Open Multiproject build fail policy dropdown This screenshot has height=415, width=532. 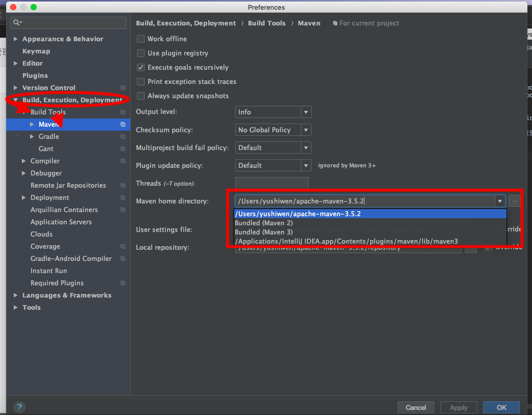[x=273, y=147]
